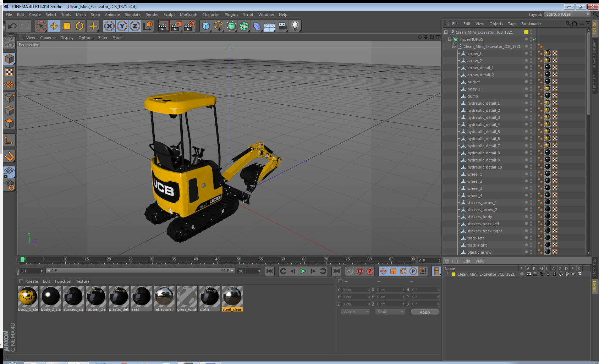Click the Play Forwards button
Image resolution: width=599 pixels, height=364 pixels.
[x=303, y=271]
